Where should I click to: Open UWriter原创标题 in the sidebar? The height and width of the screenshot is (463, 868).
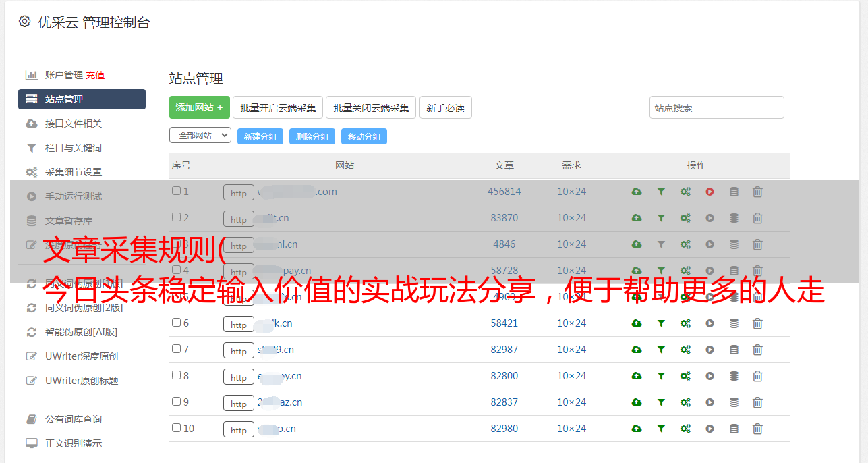[82, 381]
